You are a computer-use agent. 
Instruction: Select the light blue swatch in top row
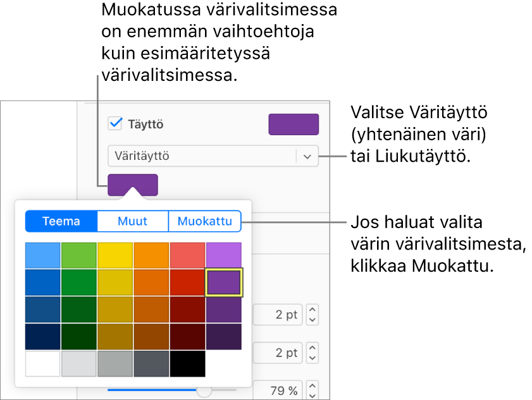[43, 255]
